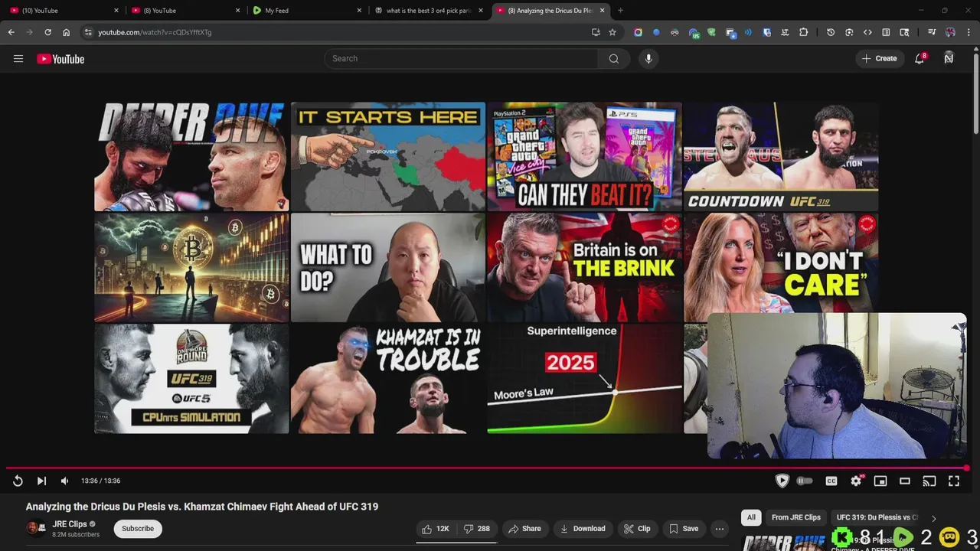Open the Khamzat Is In Trouble video
980x551 pixels.
388,379
